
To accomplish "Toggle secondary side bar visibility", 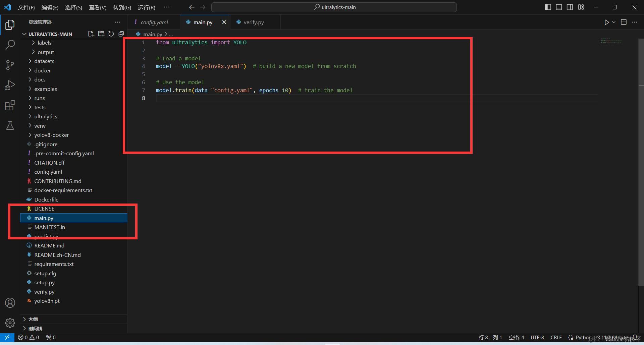I will click(570, 7).
